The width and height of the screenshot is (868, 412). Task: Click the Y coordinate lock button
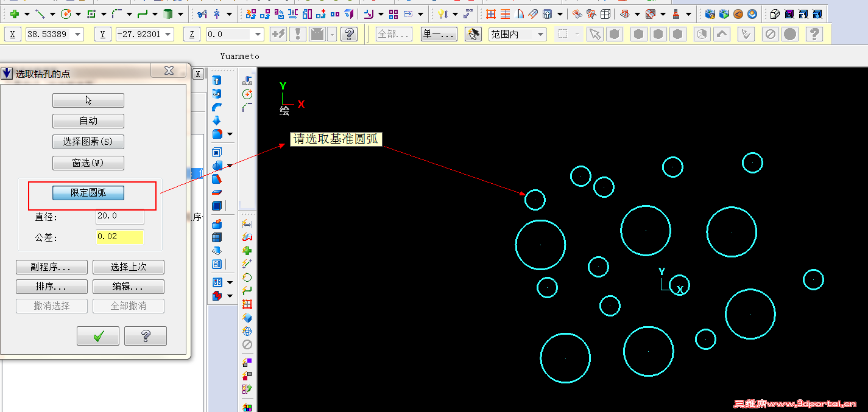[x=102, y=35]
